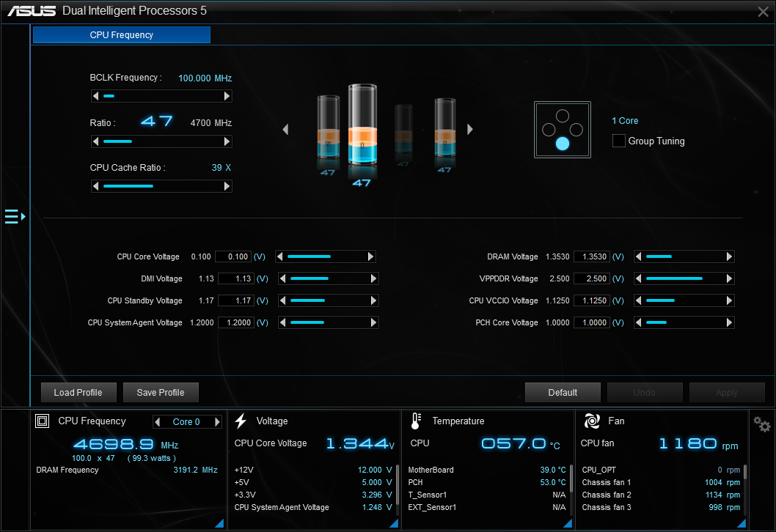The width and height of the screenshot is (776, 532).
Task: Click the VPPDDR Voltage slider bar
Action: click(x=684, y=279)
